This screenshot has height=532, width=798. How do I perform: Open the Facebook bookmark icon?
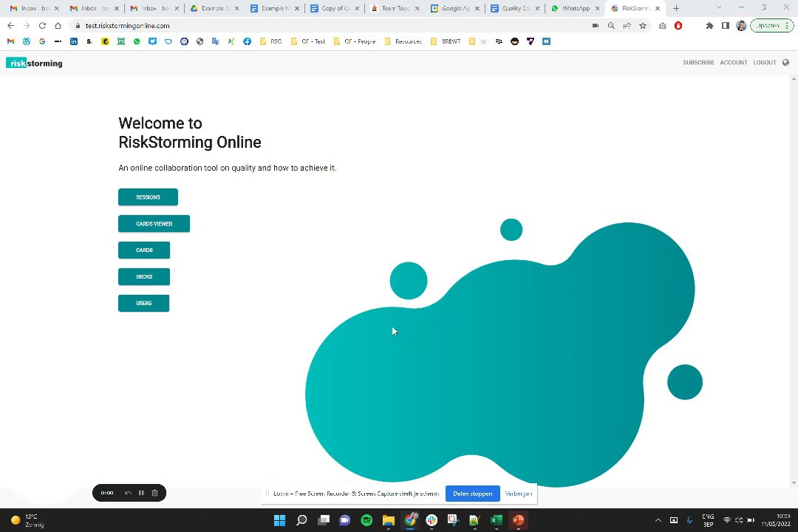pos(248,41)
